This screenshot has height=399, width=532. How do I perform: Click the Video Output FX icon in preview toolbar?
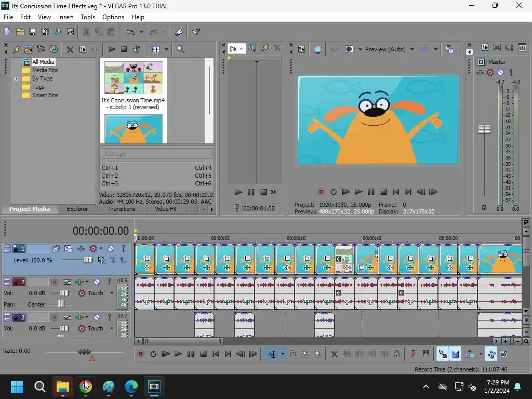click(334, 49)
